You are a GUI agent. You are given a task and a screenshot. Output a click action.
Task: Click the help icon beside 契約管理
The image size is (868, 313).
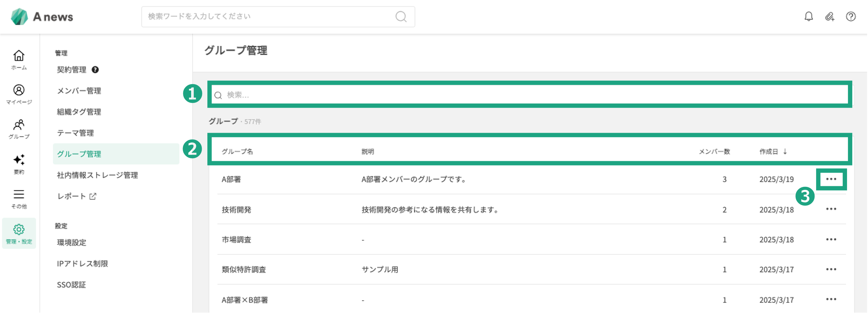[95, 70]
